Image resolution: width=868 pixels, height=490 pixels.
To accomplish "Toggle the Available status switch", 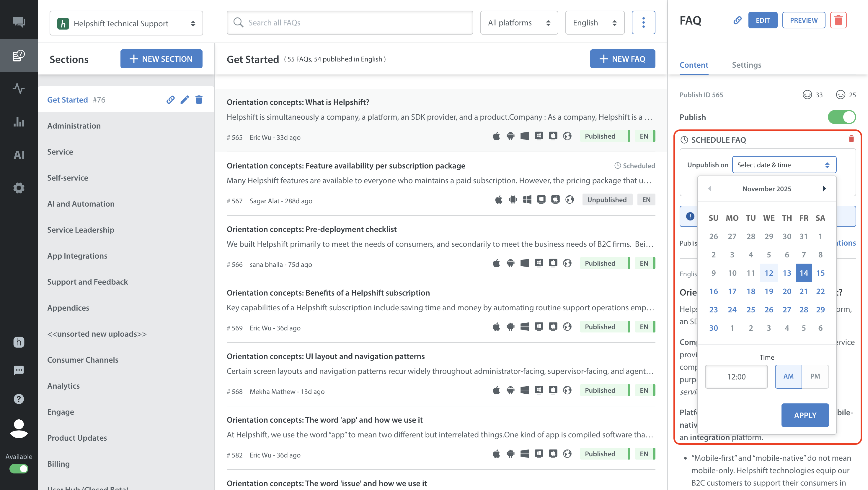I will pyautogui.click(x=19, y=468).
